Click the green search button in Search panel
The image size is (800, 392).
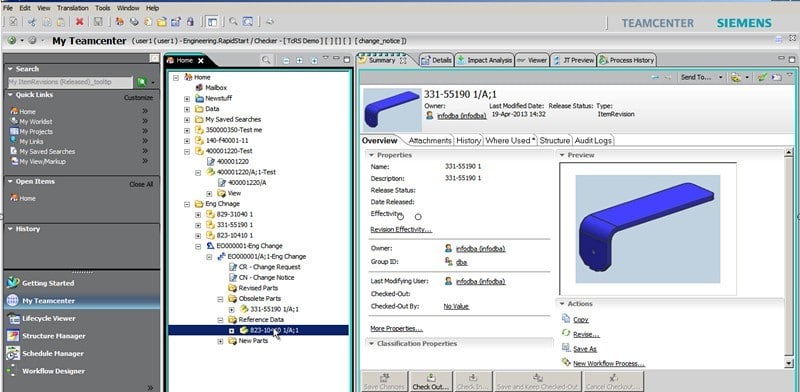141,82
